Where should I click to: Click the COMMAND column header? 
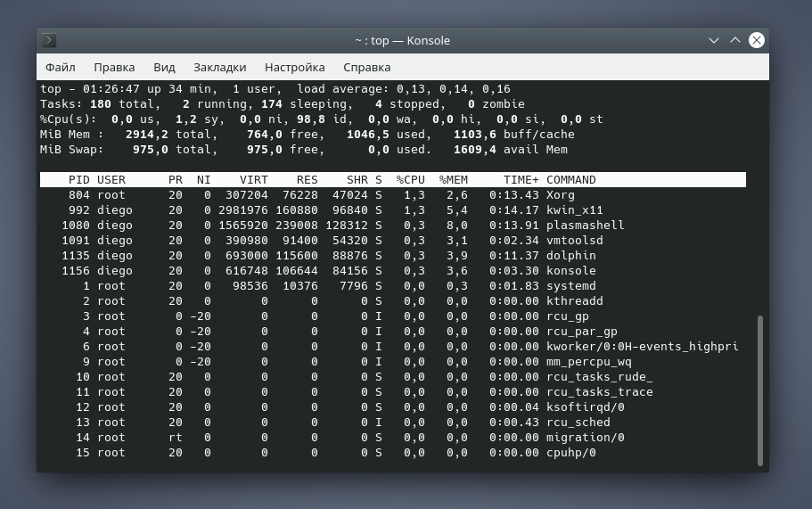click(570, 180)
